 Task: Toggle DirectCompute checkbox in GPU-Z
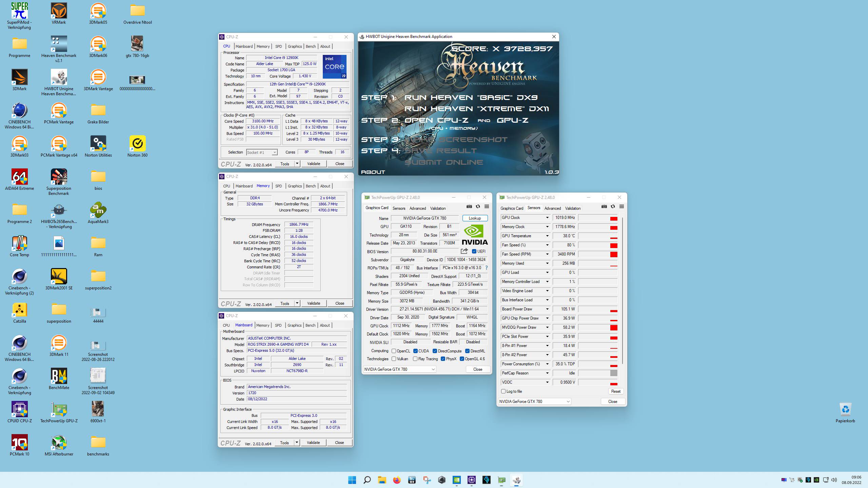pos(435,351)
